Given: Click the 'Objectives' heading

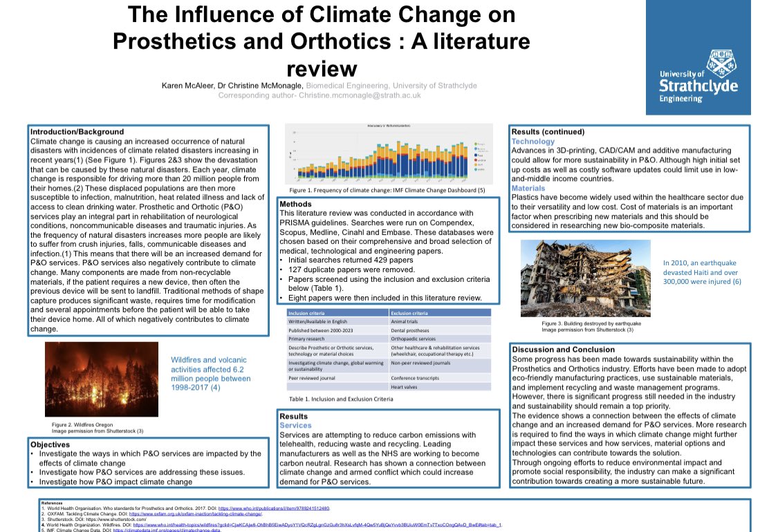Looking at the screenshot, I should pos(50,445).
